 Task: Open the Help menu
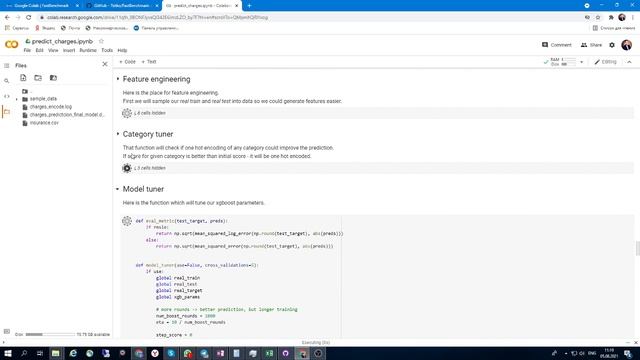pyautogui.click(x=122, y=50)
